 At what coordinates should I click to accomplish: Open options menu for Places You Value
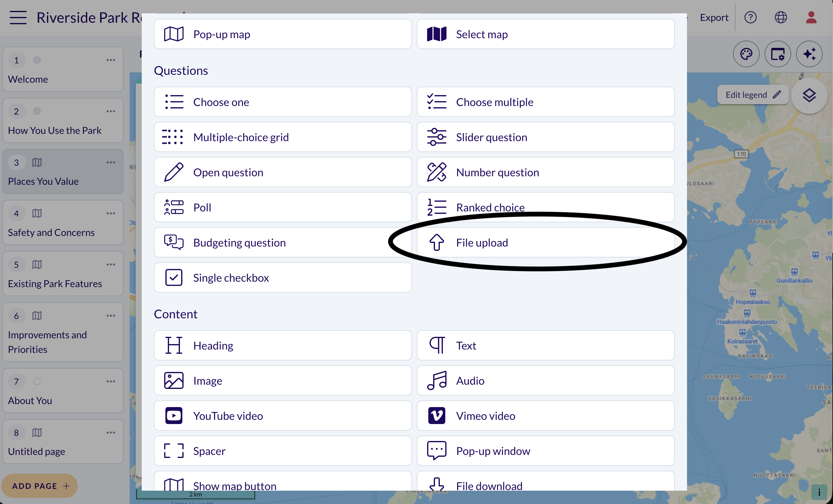[x=111, y=163]
